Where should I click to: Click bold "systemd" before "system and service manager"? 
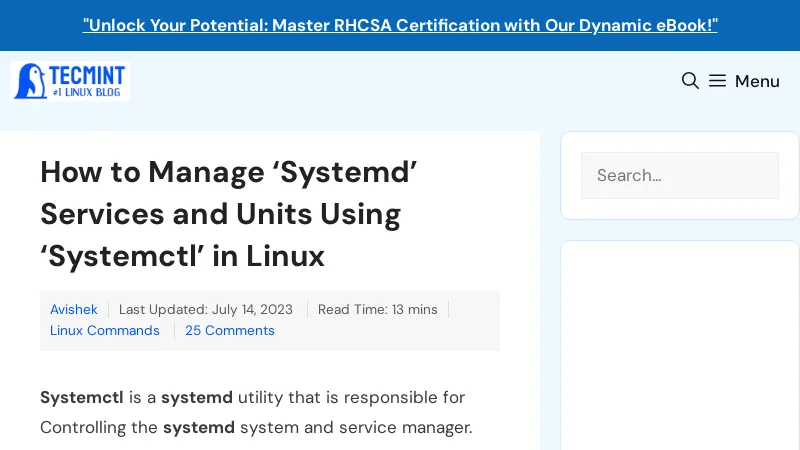pyautogui.click(x=199, y=428)
